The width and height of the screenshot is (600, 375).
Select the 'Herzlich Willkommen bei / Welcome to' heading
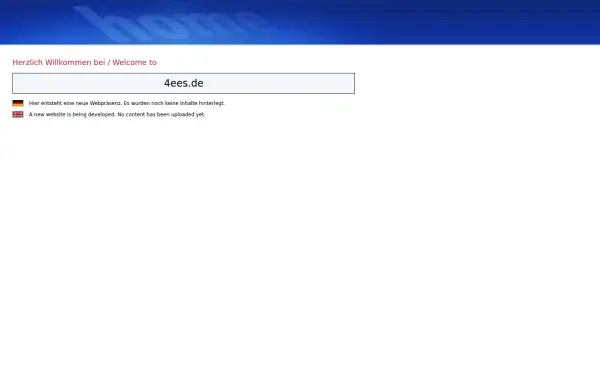[x=85, y=62]
